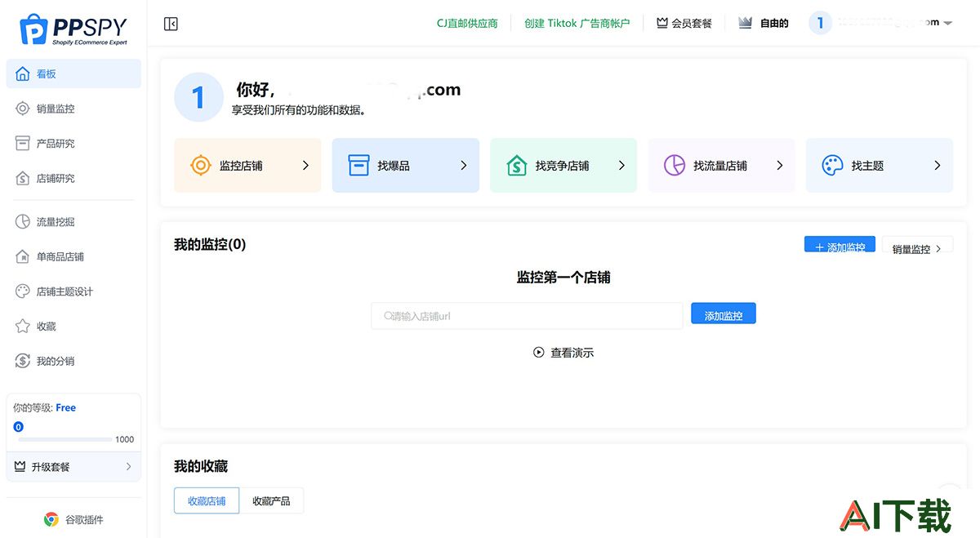Click the 收藏 star icon in sidebar

[x=23, y=327]
